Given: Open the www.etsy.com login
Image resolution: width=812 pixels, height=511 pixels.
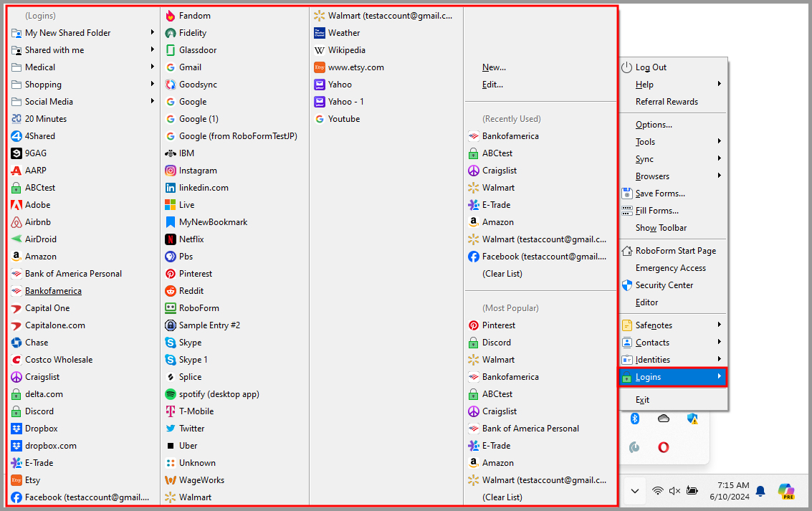Looking at the screenshot, I should pyautogui.click(x=386, y=67).
